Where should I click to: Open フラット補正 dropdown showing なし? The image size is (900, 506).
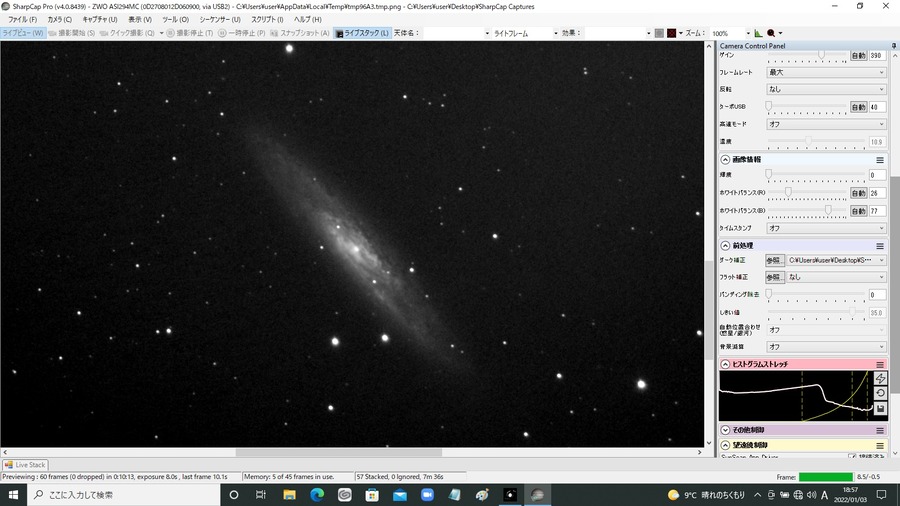pyautogui.click(x=836, y=277)
